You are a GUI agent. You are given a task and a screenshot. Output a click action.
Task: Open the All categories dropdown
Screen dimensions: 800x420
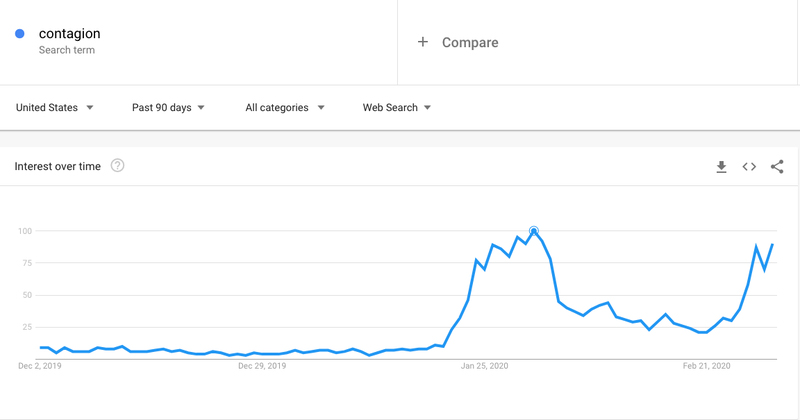(285, 108)
